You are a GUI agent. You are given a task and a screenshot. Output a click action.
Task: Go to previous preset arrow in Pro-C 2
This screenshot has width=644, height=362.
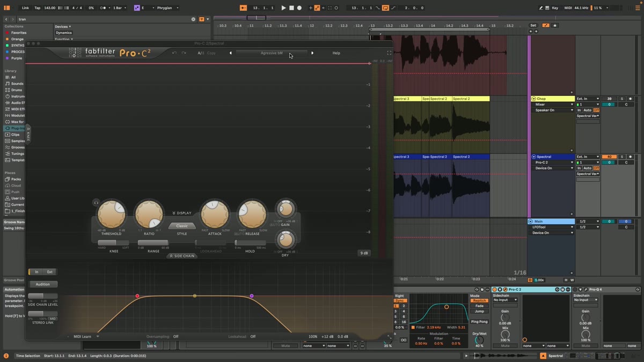(x=231, y=53)
